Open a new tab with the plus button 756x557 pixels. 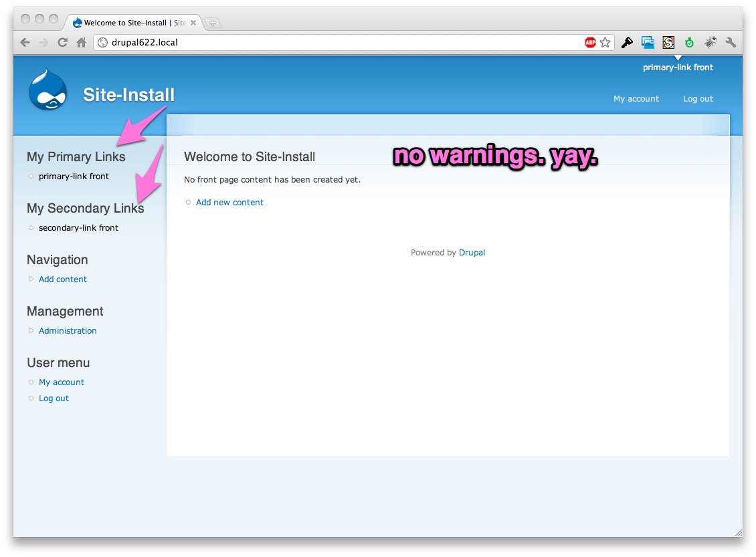coord(213,23)
